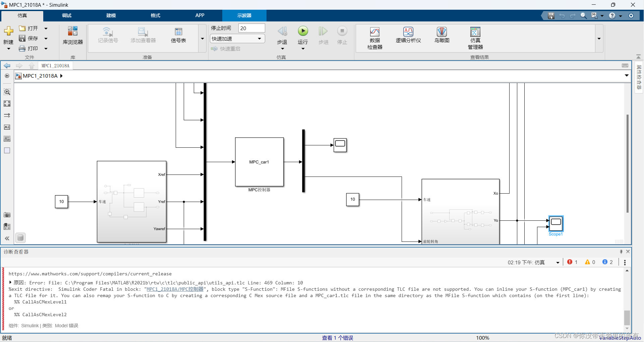Switch to the Debug (调试) tab

[67, 16]
